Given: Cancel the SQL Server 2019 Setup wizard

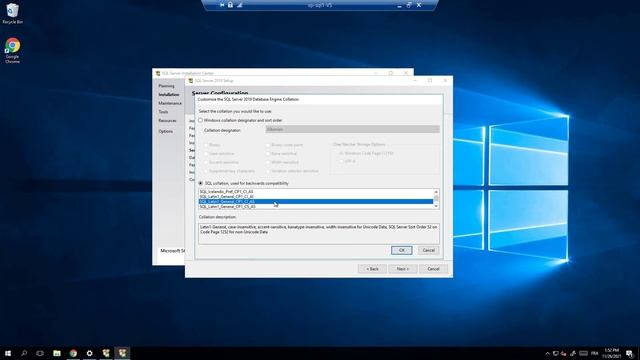Looking at the screenshot, I should pyautogui.click(x=433, y=269).
